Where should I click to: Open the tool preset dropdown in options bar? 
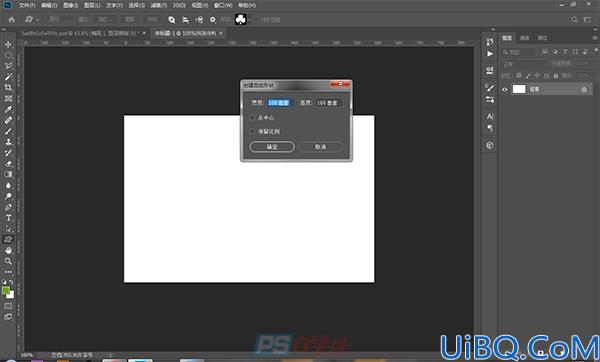(38, 20)
